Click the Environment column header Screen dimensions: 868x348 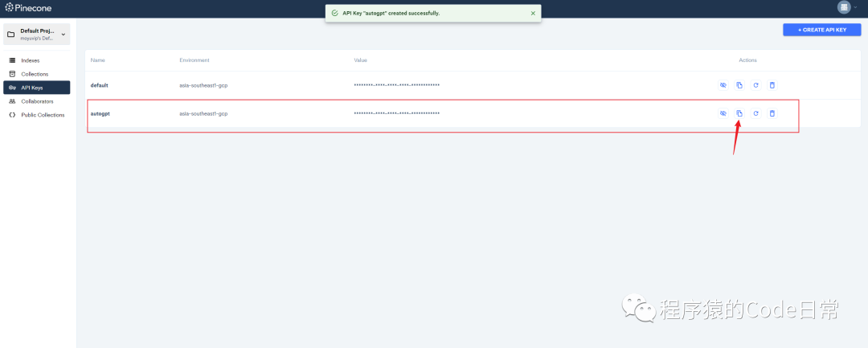pos(194,59)
